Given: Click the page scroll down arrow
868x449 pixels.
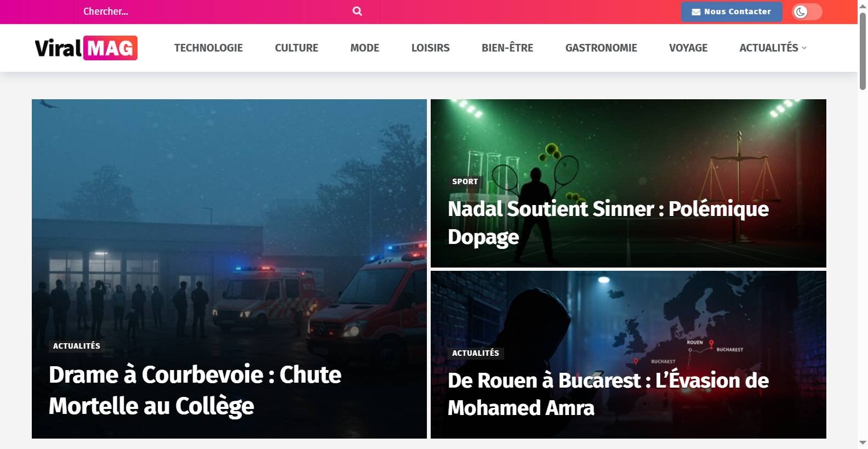Looking at the screenshot, I should (863, 442).
